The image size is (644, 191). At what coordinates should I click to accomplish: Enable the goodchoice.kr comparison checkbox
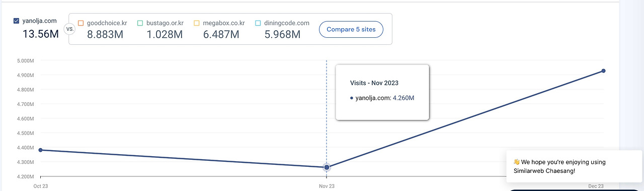coord(80,23)
